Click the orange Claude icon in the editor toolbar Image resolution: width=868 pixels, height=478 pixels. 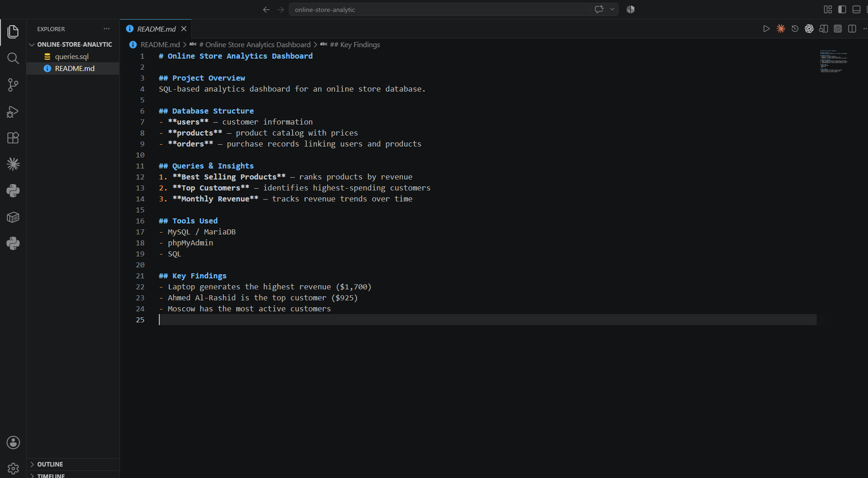pyautogui.click(x=781, y=29)
